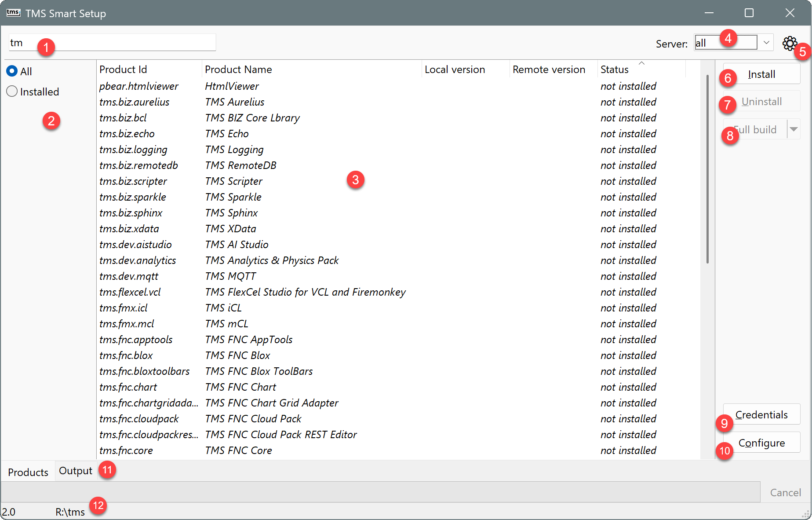Switch to the Output tab
This screenshot has height=520, width=812.
pyautogui.click(x=75, y=470)
